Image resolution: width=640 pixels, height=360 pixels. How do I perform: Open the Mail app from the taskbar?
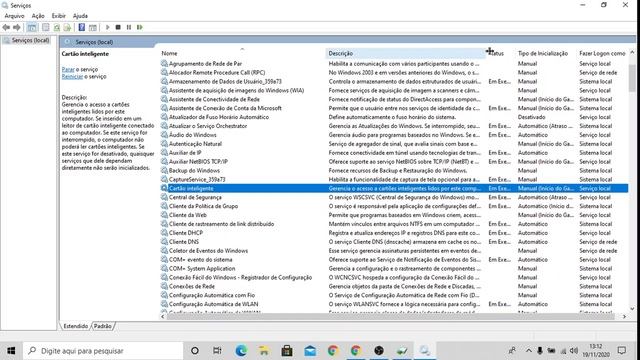[310, 351]
